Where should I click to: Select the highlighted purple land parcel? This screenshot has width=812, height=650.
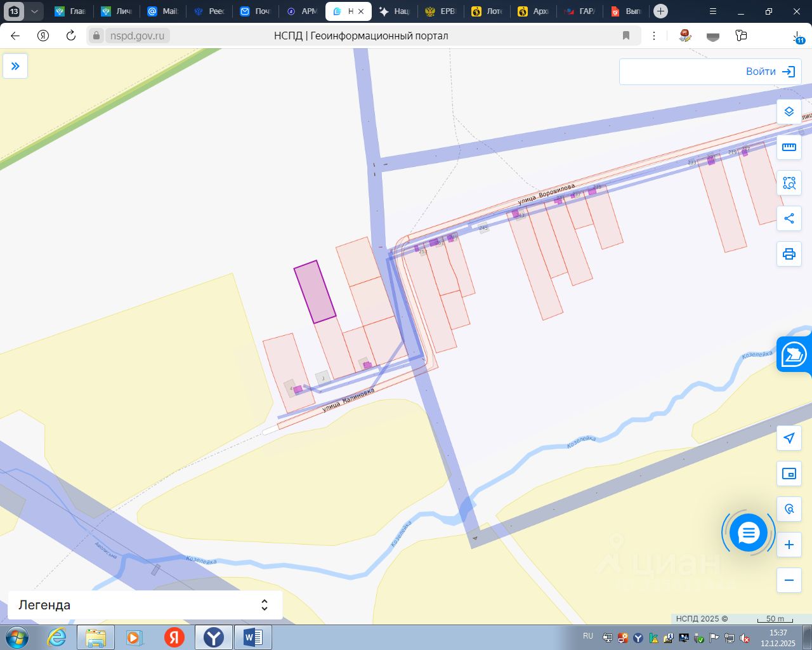pyautogui.click(x=315, y=292)
